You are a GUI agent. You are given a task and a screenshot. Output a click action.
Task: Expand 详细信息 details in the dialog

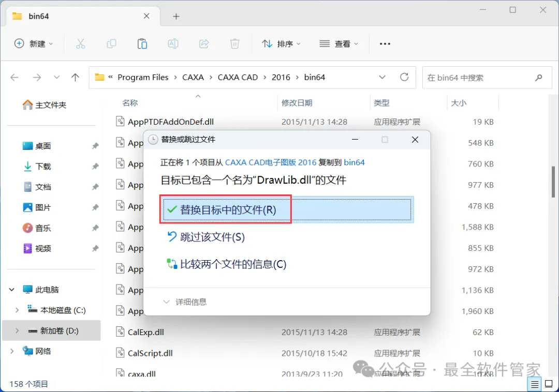(185, 302)
